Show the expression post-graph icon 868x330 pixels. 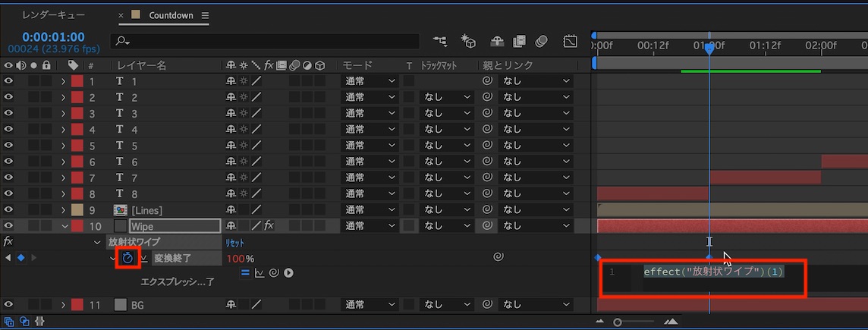pos(259,273)
